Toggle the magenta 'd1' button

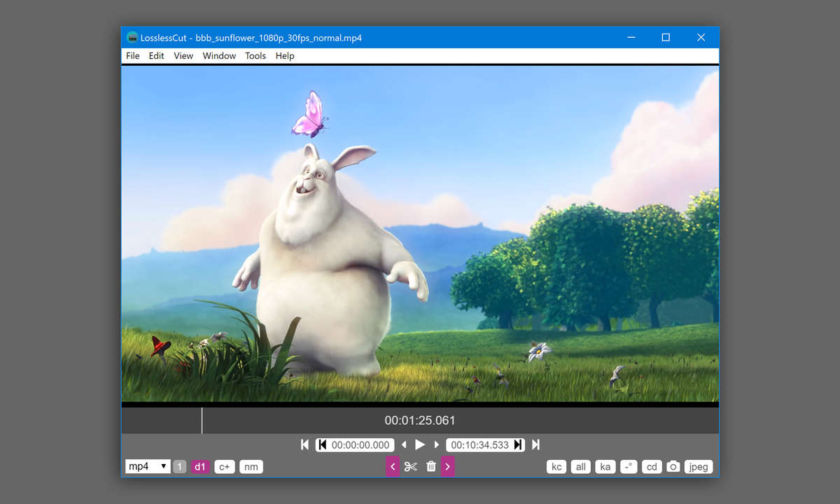pyautogui.click(x=200, y=467)
